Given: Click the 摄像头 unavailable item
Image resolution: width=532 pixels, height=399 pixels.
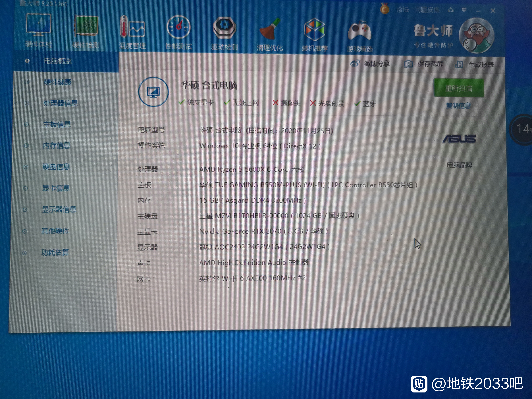Looking at the screenshot, I should [x=286, y=103].
